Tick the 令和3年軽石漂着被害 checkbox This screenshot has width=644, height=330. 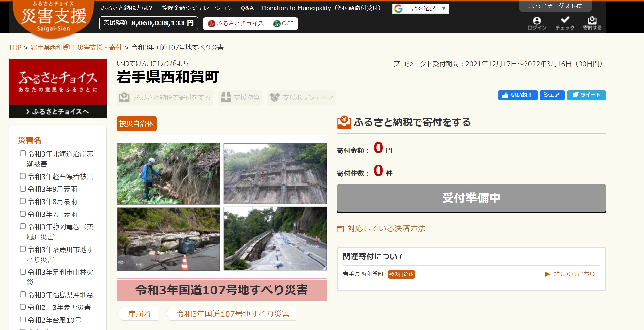pyautogui.click(x=23, y=176)
